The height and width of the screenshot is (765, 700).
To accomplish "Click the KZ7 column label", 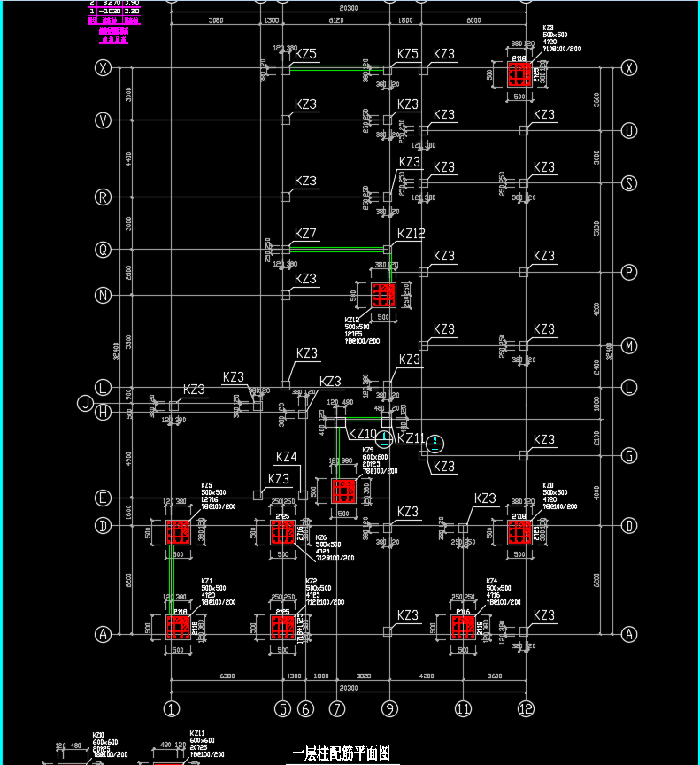I will 305,235.
